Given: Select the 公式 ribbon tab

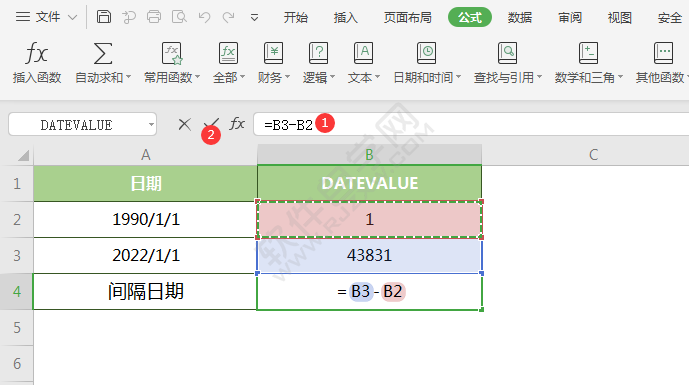Looking at the screenshot, I should point(470,17).
